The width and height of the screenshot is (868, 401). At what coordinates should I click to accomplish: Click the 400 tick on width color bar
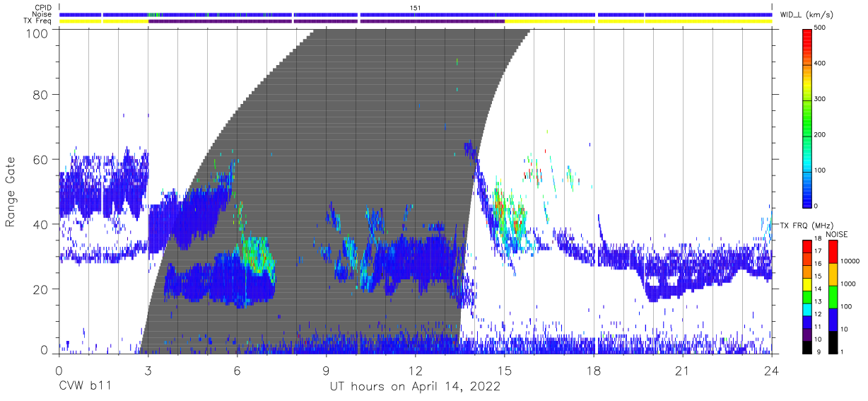point(819,63)
